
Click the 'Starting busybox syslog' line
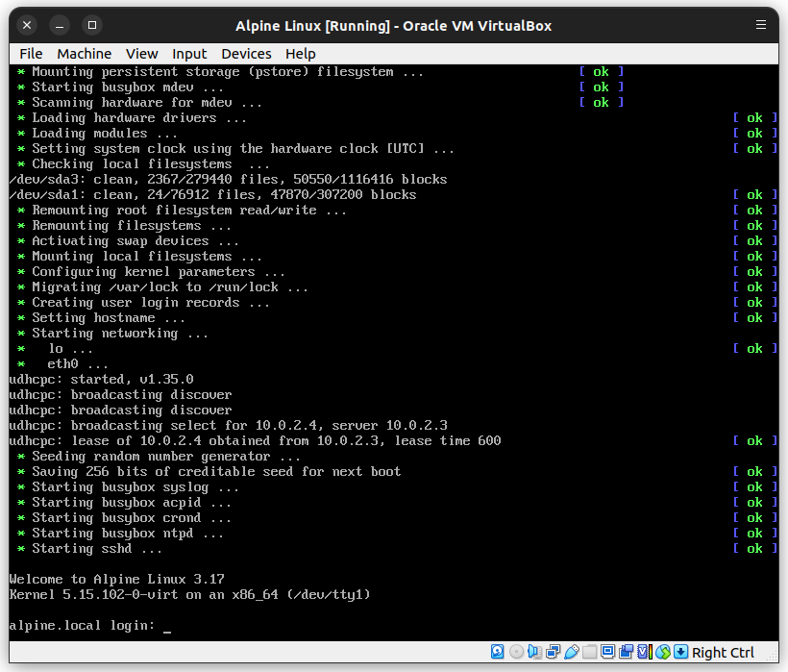[128, 486]
